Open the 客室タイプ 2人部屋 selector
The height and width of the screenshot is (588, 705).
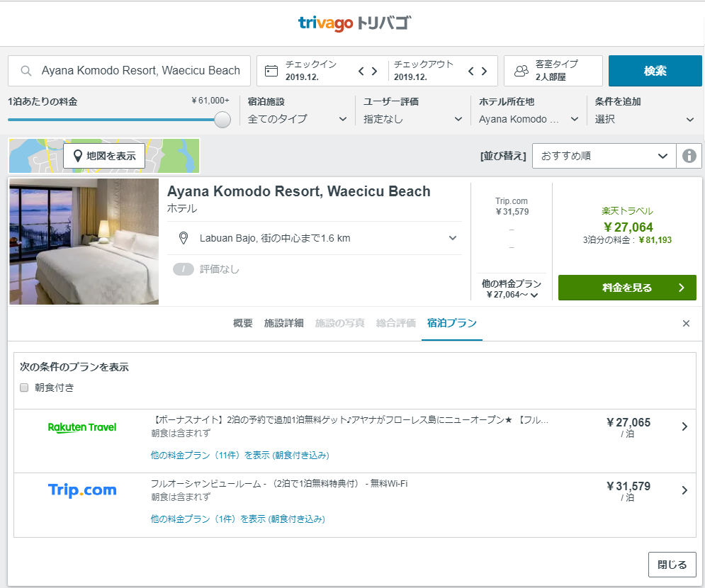pos(553,71)
